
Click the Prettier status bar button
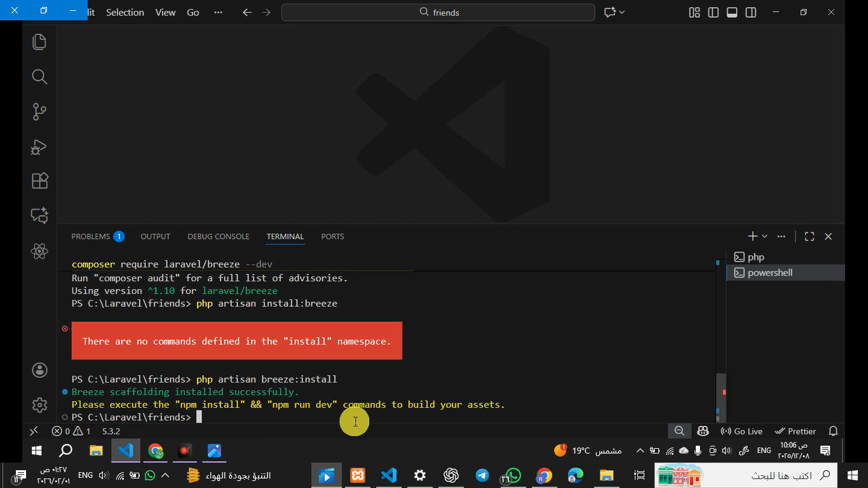click(x=795, y=431)
